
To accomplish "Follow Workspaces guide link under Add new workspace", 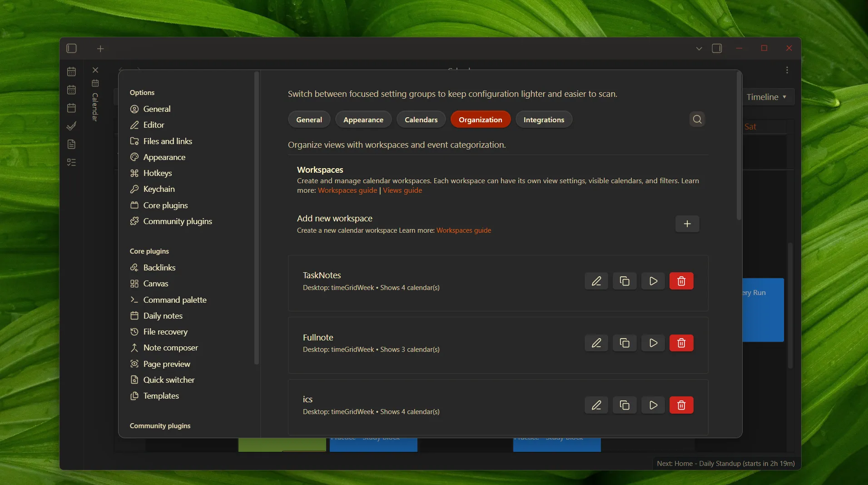I will point(464,230).
